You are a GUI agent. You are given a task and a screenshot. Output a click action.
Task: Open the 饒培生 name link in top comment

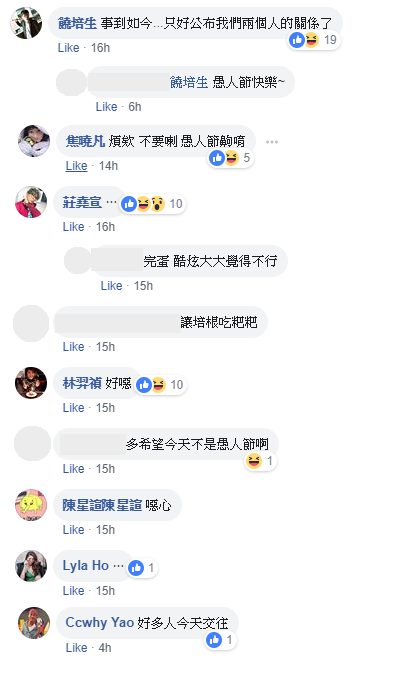click(x=78, y=23)
